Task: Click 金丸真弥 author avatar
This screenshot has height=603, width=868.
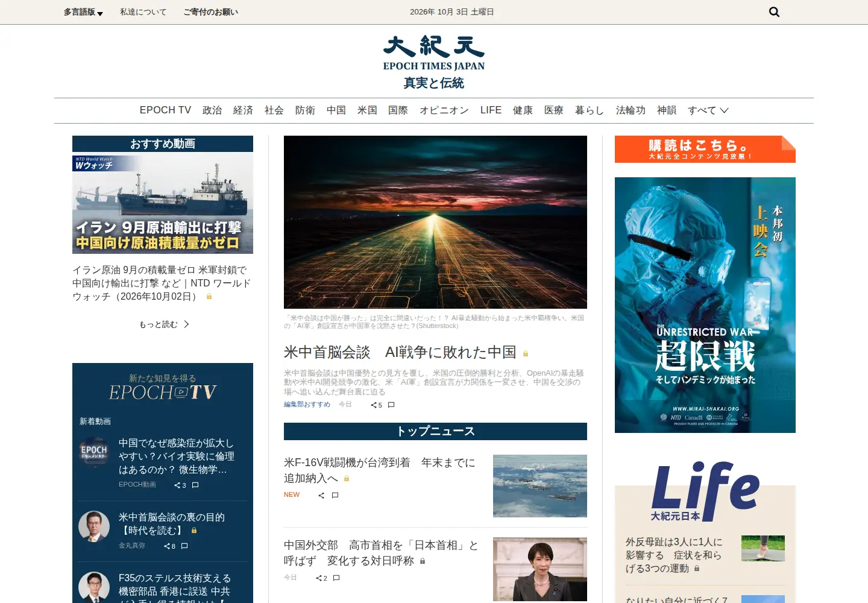Action: coord(94,526)
